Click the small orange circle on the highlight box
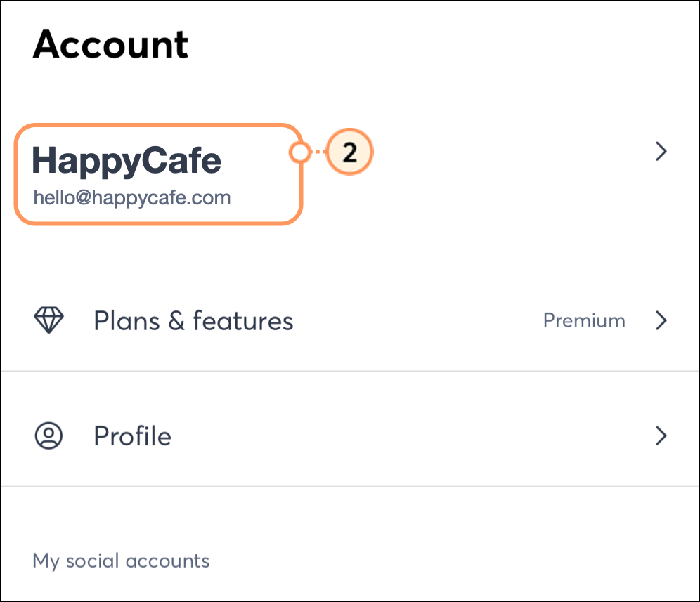Screen dimensions: 700x602 300,152
